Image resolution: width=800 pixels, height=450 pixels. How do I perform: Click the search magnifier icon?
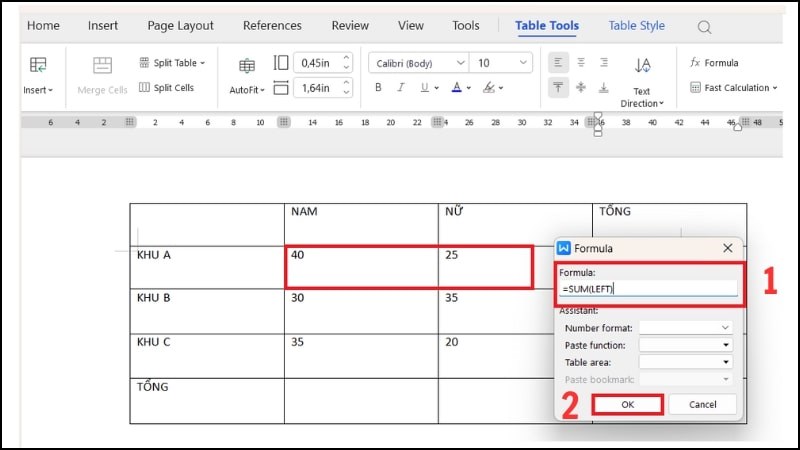[x=704, y=27]
